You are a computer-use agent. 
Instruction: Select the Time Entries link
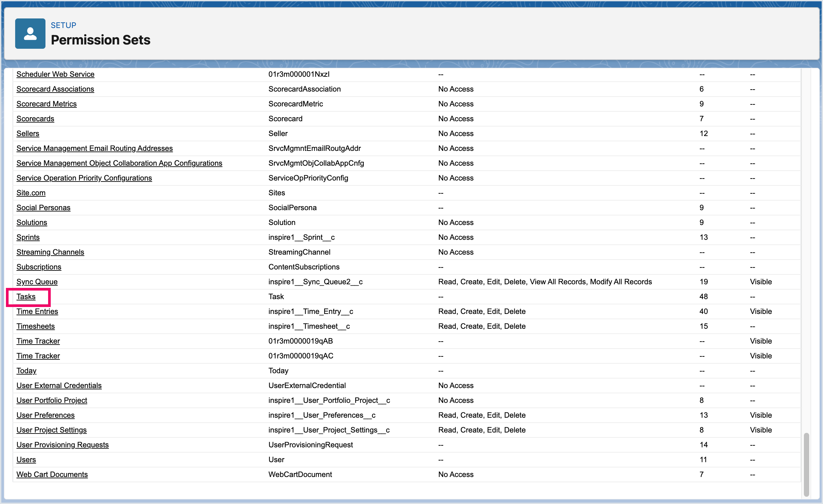click(38, 311)
